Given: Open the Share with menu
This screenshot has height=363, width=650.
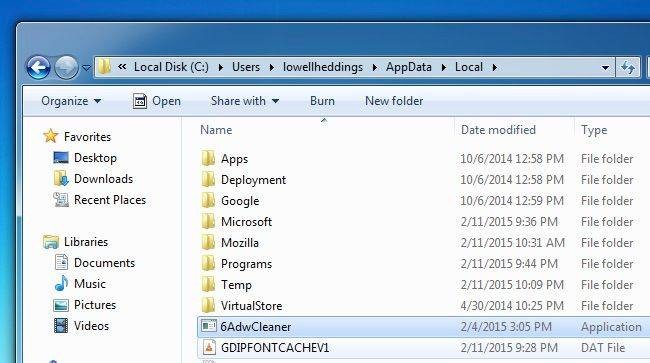Looking at the screenshot, I should tap(245, 101).
